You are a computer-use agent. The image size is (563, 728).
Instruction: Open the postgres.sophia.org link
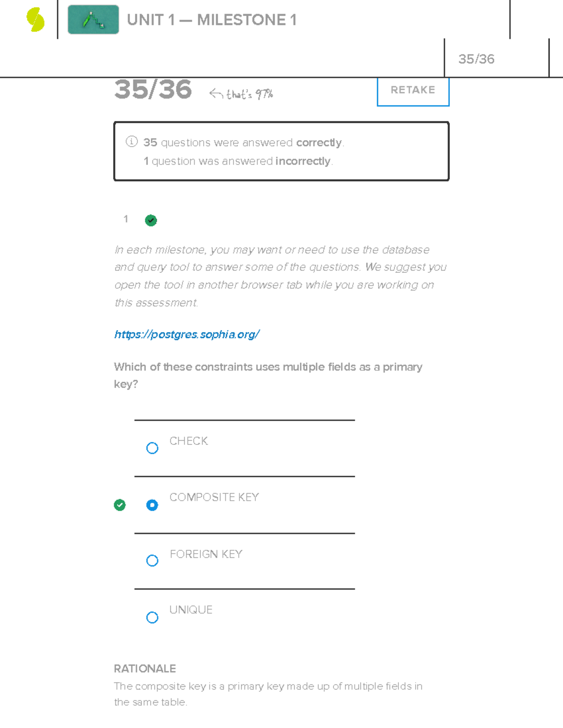(187, 334)
